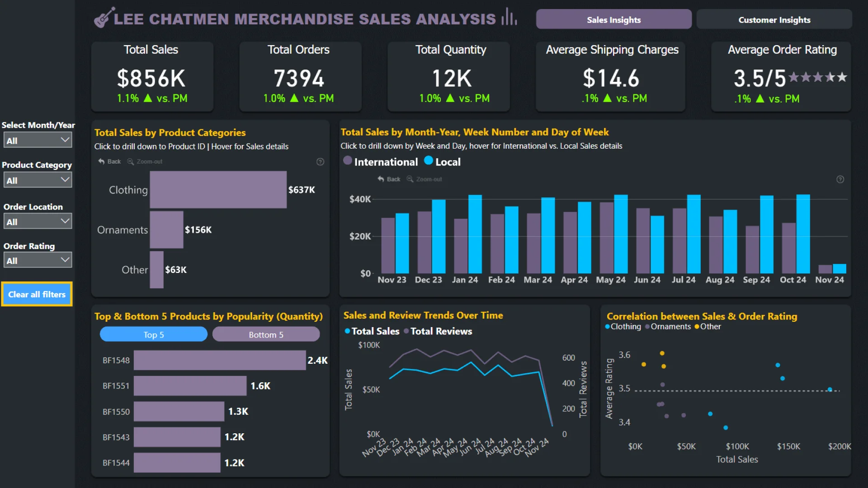
Task: Click the BF1548 product bar
Action: click(x=220, y=360)
